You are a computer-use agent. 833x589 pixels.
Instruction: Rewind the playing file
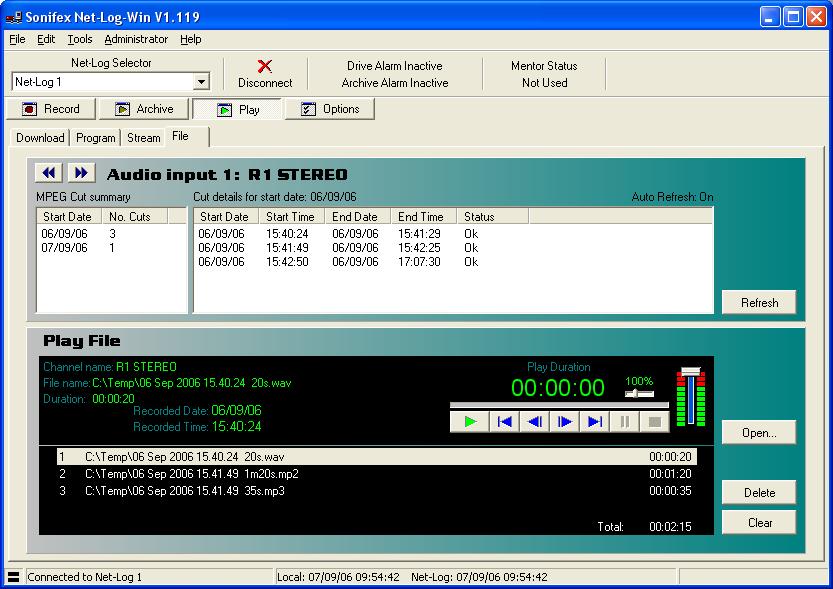coord(534,422)
